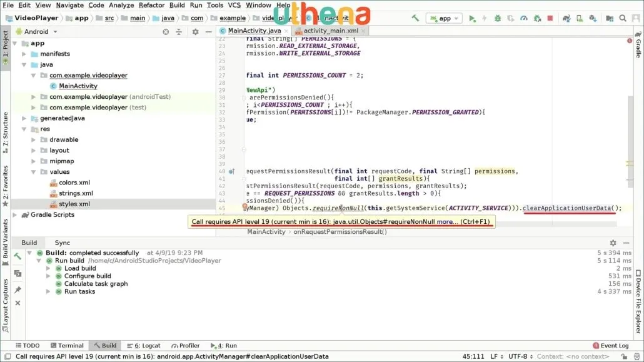
Task: Click override gutter icon on line 40
Action: pyautogui.click(x=231, y=171)
